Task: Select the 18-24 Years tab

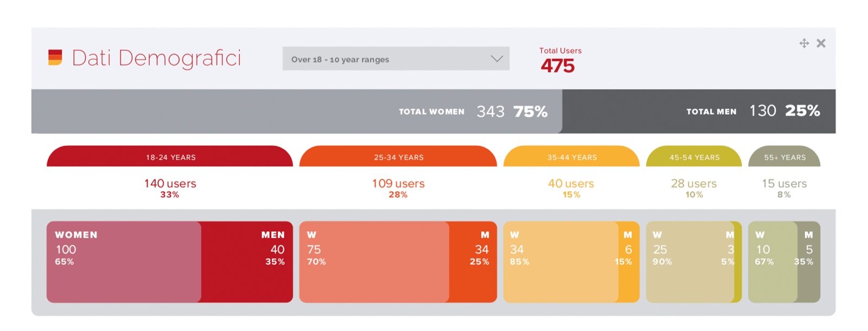Action: point(170,157)
